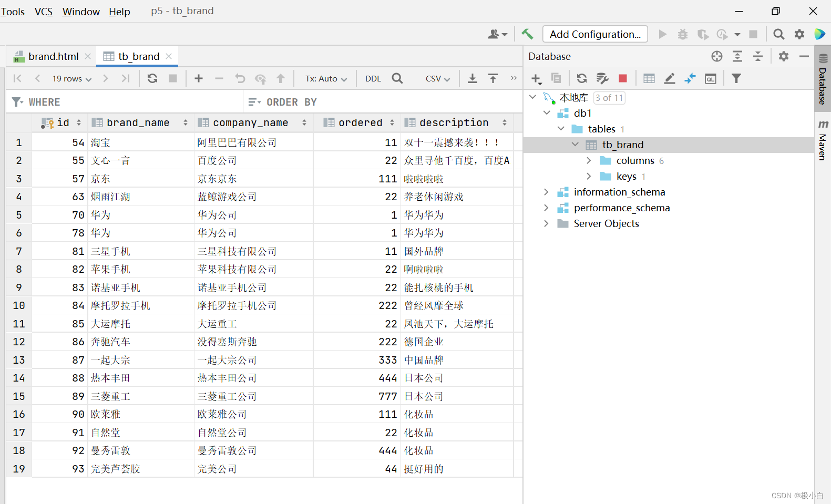
Task: Add a new row with plus icon
Action: (x=199, y=78)
